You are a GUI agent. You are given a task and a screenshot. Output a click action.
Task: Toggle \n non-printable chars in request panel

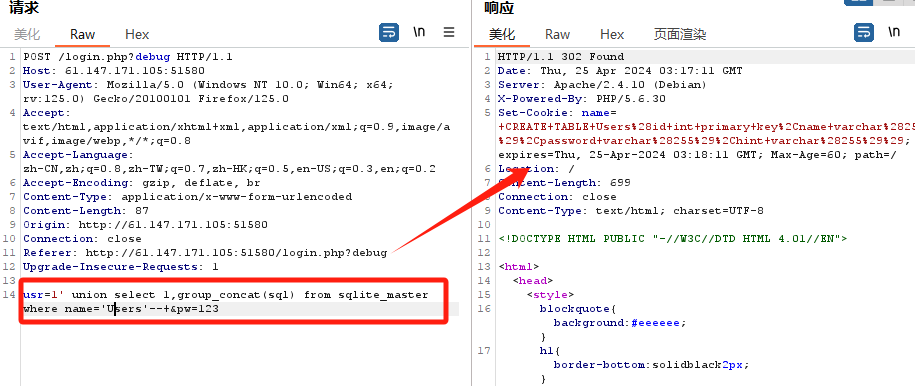click(419, 32)
